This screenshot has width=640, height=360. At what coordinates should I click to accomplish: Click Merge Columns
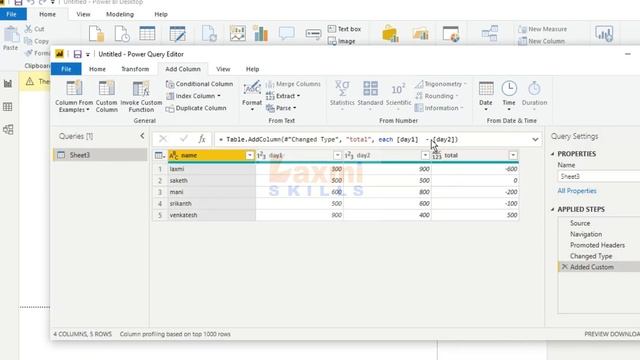293,84
